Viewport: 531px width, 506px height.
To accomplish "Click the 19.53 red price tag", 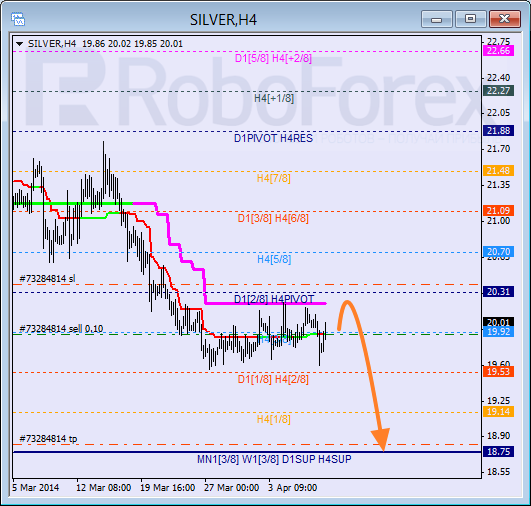I will [x=498, y=372].
